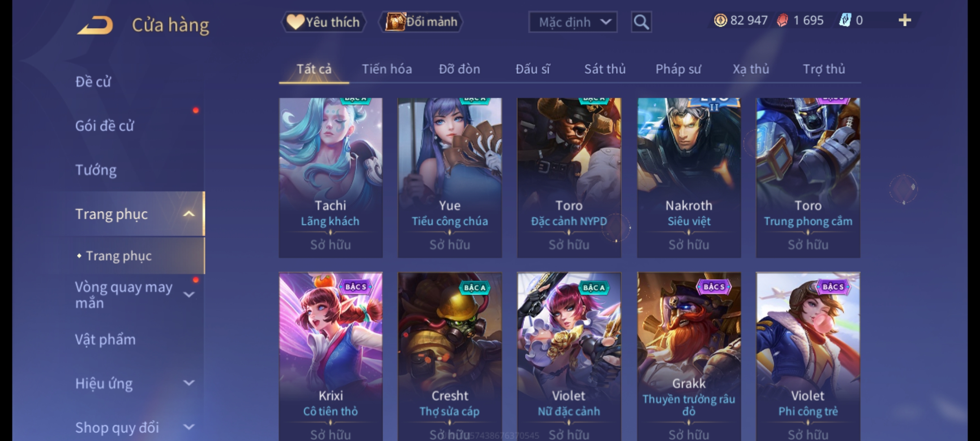Tap the plus icon to add currency

click(905, 20)
